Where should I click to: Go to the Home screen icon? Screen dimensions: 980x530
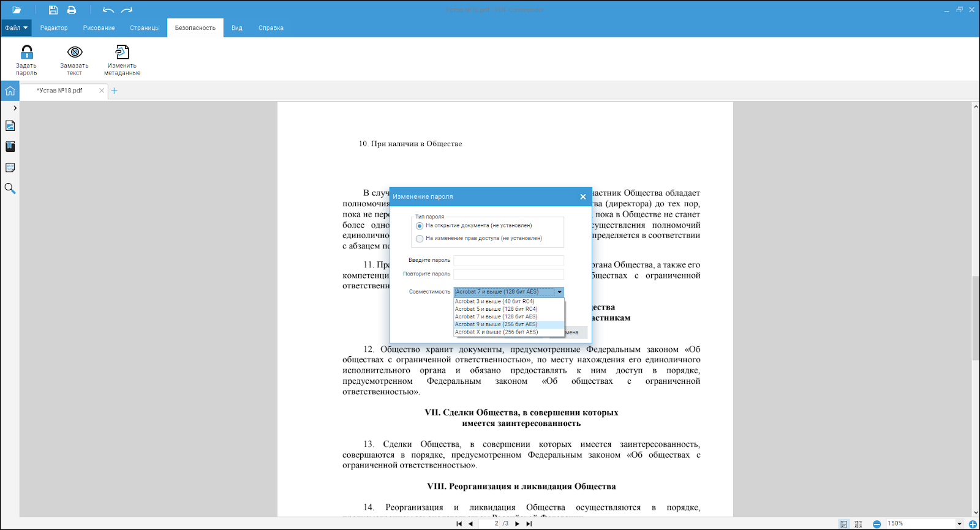(10, 91)
